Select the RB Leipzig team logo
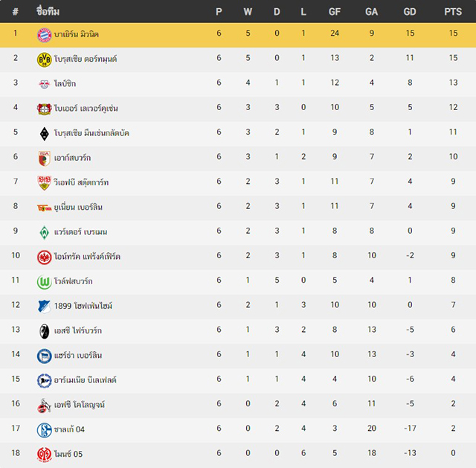 coord(45,84)
